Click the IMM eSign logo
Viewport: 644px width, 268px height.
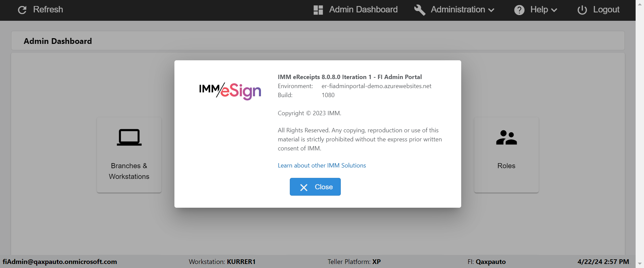tap(230, 91)
